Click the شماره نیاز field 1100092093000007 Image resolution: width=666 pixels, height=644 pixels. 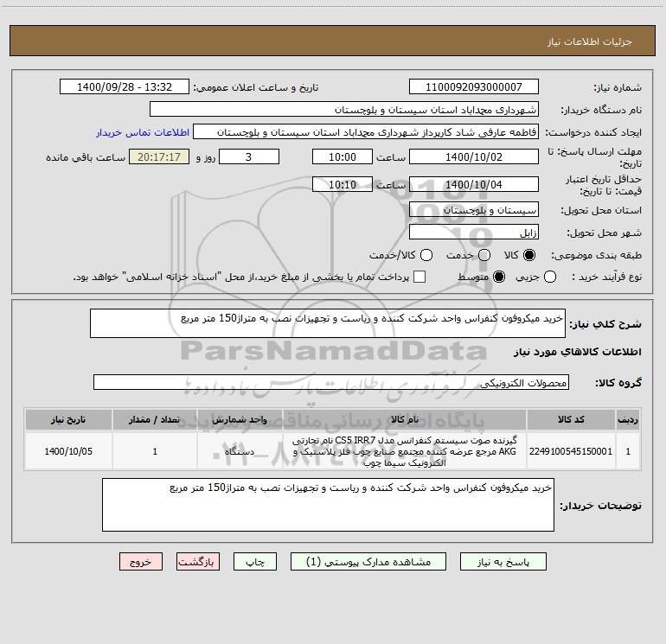[x=474, y=87]
